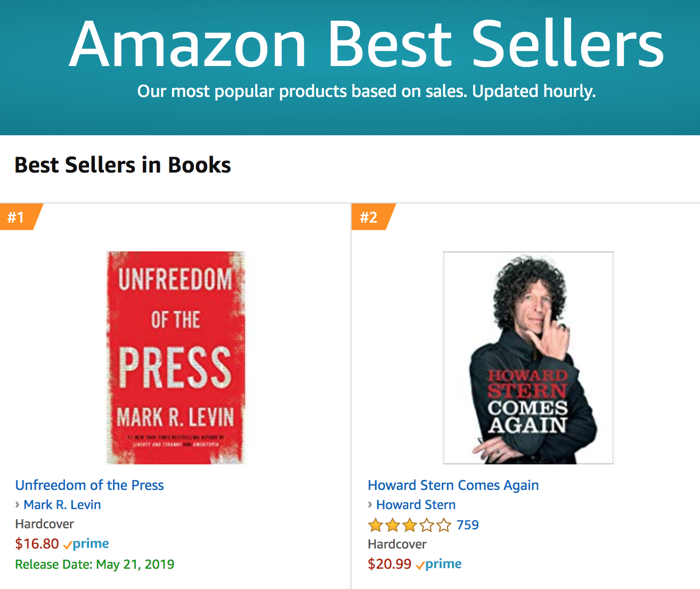Click the #1 rank badge
The width and height of the screenshot is (700, 589).
(17, 217)
